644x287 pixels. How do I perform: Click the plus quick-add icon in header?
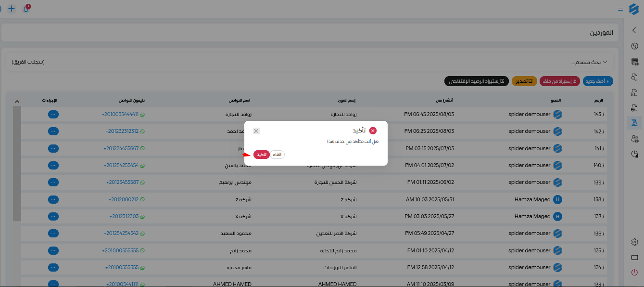pos(12,9)
